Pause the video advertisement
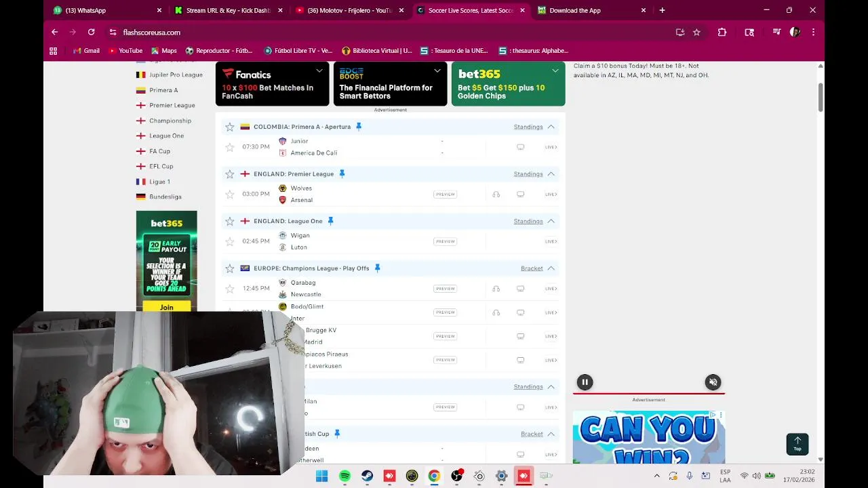 [x=585, y=382]
